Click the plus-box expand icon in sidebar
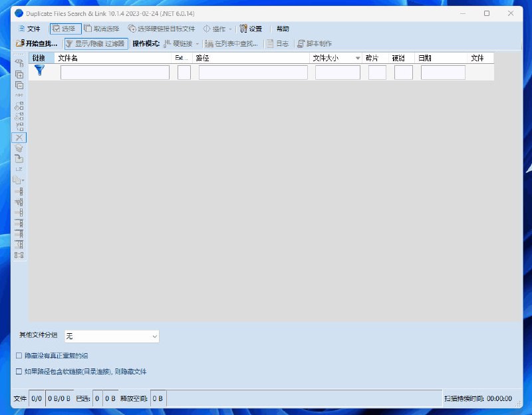 [x=19, y=74]
